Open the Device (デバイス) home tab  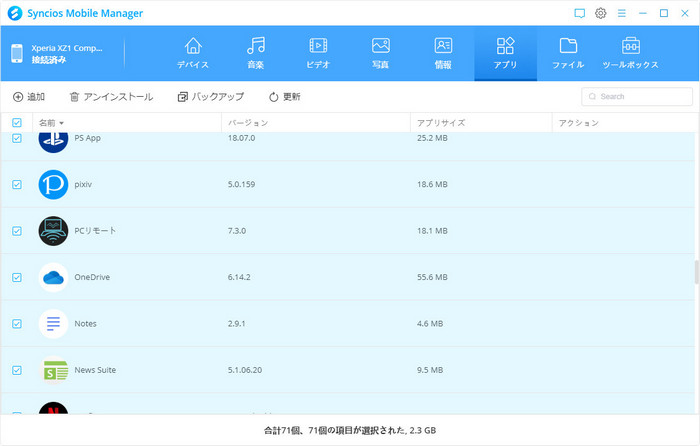tap(193, 53)
